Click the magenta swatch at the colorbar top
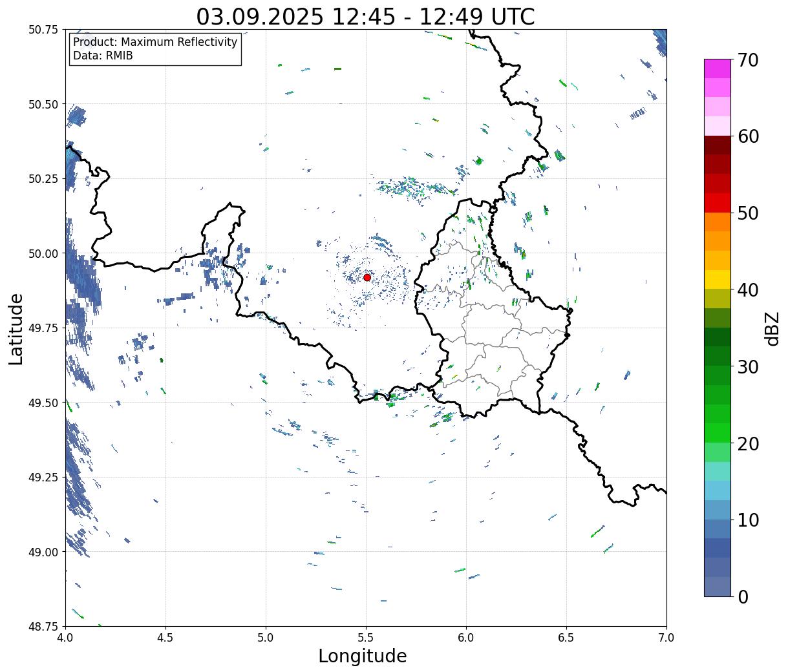The image size is (788, 672). (718, 68)
